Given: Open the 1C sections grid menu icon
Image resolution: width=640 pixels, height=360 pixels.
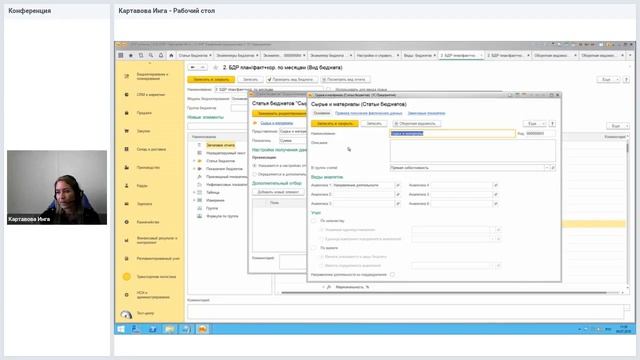Looking at the screenshot, I should (x=121, y=55).
